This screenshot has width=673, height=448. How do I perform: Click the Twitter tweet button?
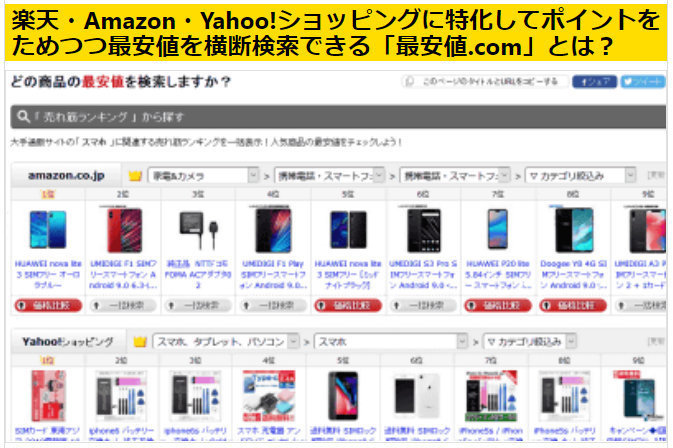(643, 82)
